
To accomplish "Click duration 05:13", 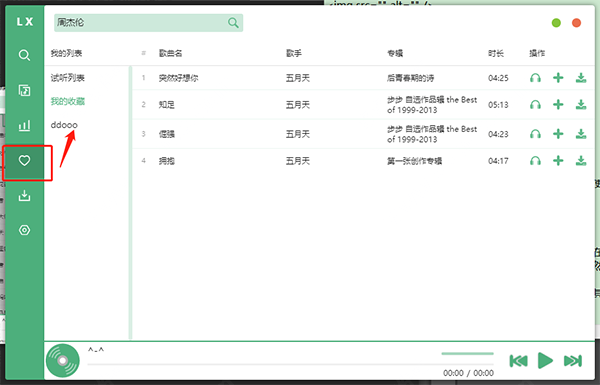I will (x=498, y=104).
